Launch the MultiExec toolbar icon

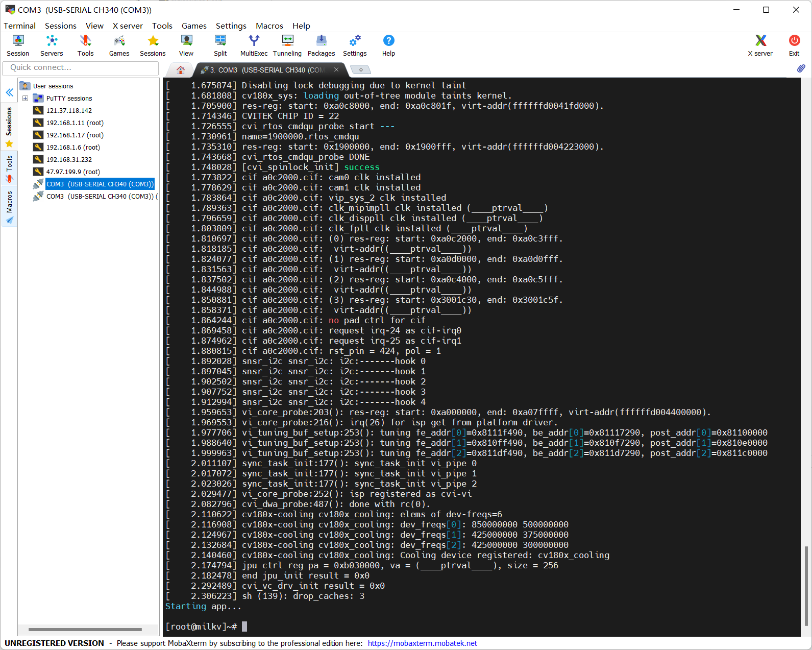254,45
